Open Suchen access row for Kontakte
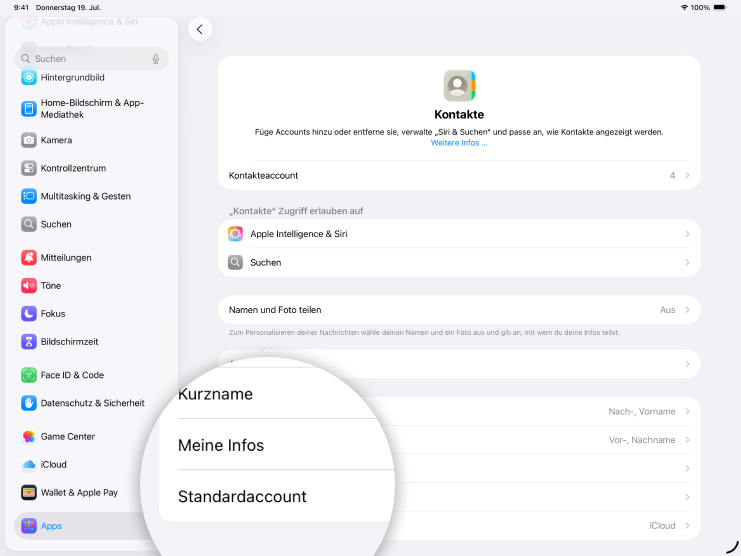Image resolution: width=741 pixels, height=556 pixels. point(459,262)
